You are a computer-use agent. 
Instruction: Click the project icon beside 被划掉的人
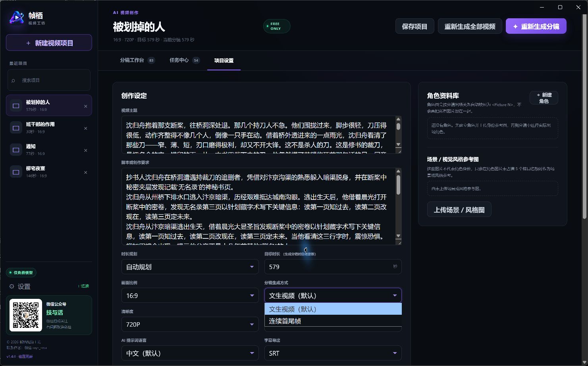tap(16, 106)
